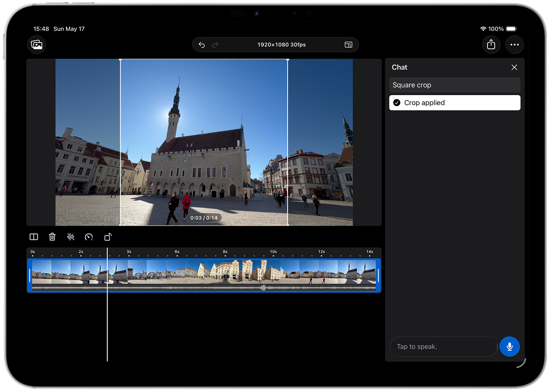Tap the top-left crop corner handle
Image resolution: width=551 pixels, height=392 pixels.
coord(121,60)
